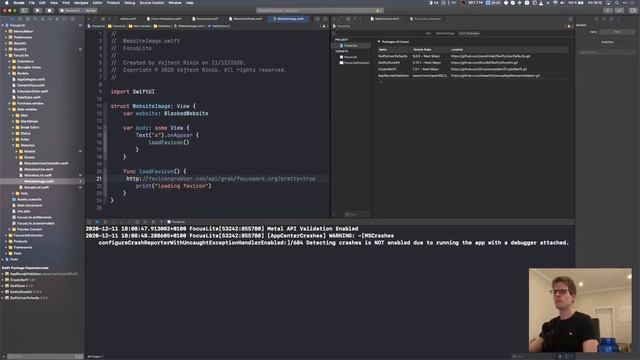Select the SwiftyUserDefaults package row

click(473, 56)
